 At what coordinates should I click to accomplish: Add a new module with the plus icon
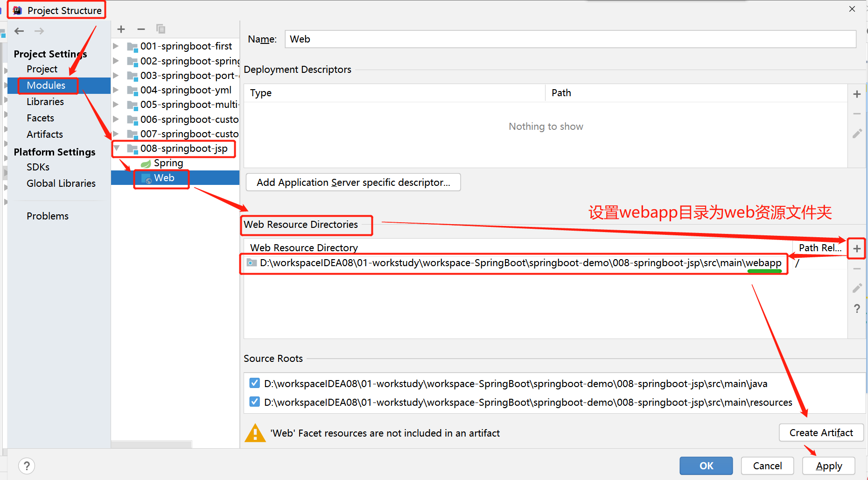tap(121, 29)
